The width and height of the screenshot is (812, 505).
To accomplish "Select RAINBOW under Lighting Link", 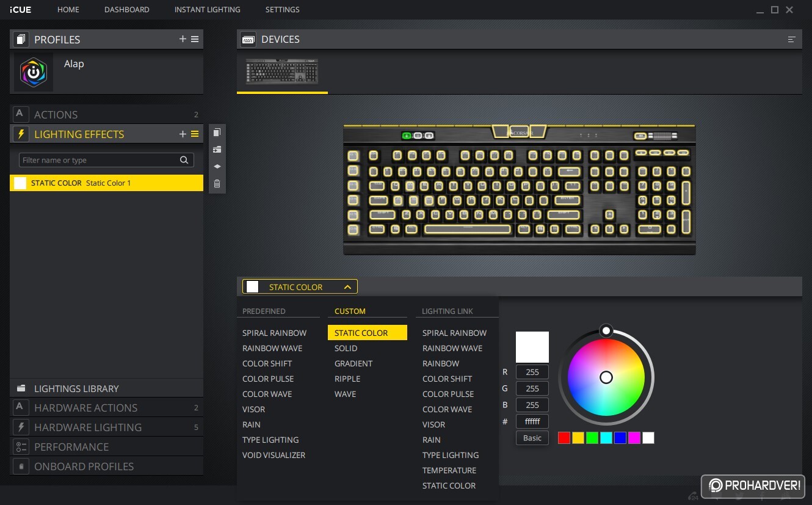I will pos(441,363).
